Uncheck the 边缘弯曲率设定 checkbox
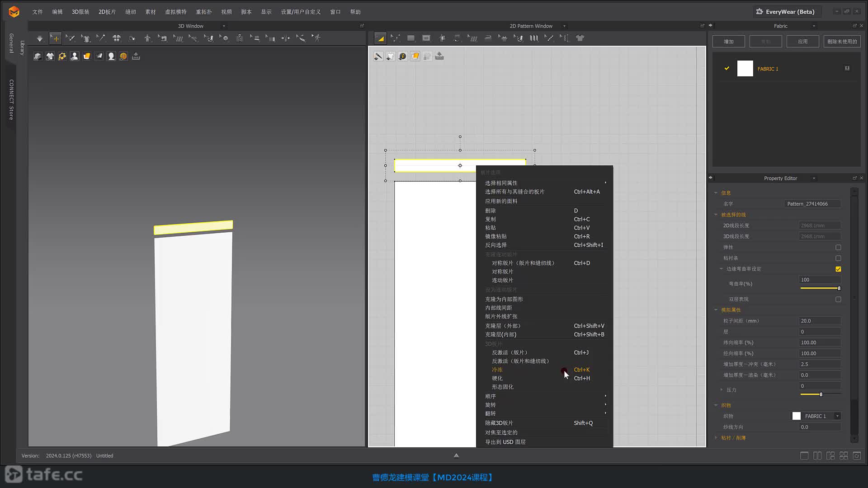The image size is (868, 488). point(838,269)
